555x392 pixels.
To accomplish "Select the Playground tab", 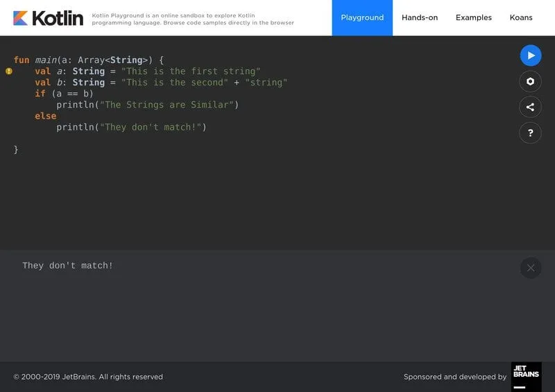I will pos(362,18).
